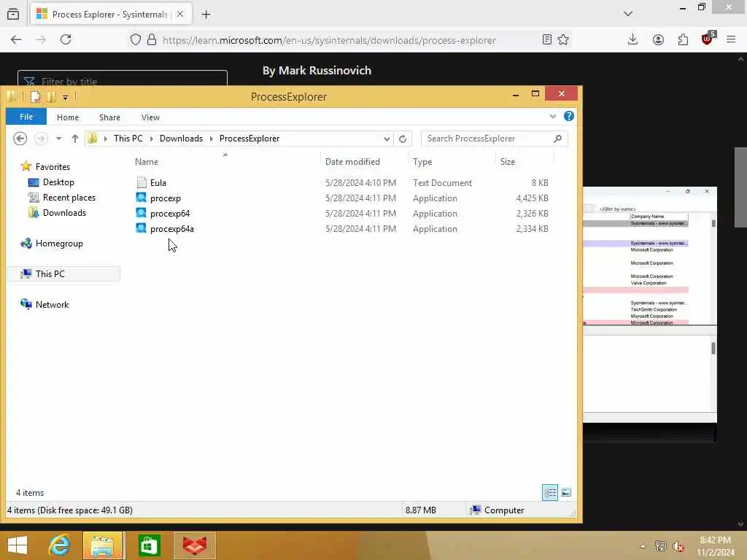Expand the Explorer ribbon chevron

pos(553,116)
